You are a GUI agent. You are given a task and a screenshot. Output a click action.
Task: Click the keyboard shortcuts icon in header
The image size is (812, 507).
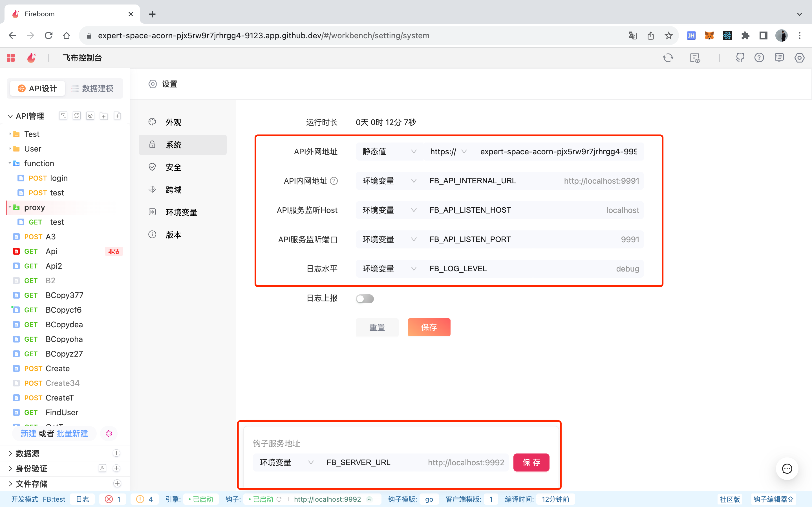(x=779, y=58)
